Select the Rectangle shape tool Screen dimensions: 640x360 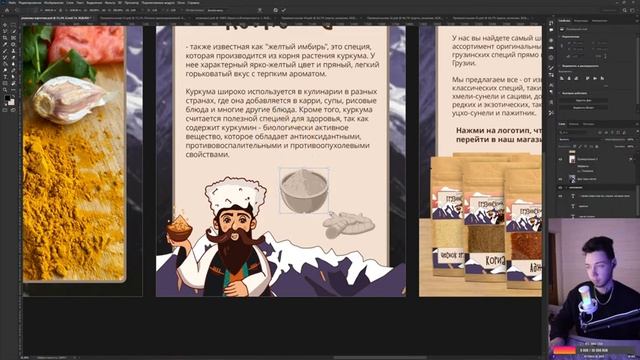[5, 83]
